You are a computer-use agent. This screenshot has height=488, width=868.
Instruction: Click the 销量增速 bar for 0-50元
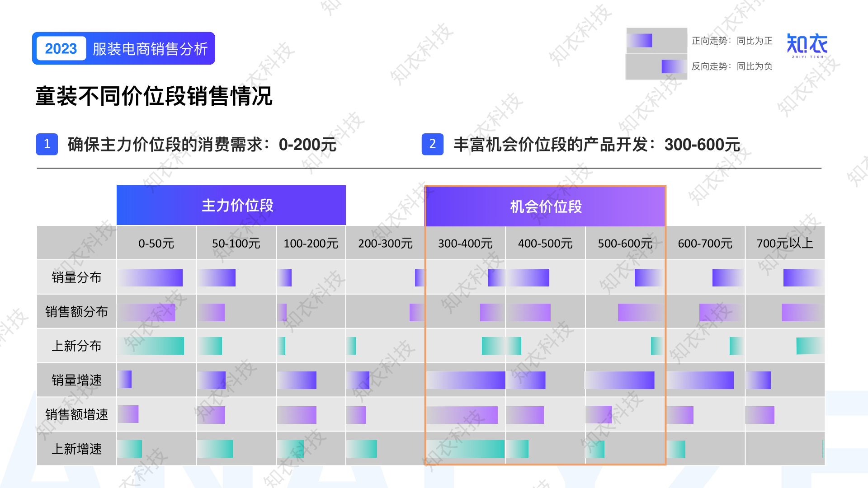coord(125,379)
